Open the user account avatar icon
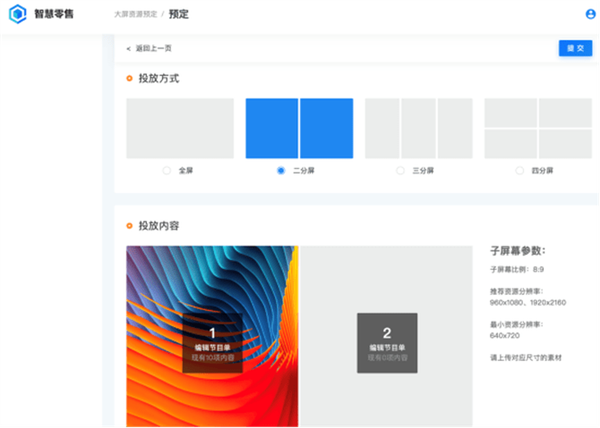The height and width of the screenshot is (428, 600). click(590, 14)
